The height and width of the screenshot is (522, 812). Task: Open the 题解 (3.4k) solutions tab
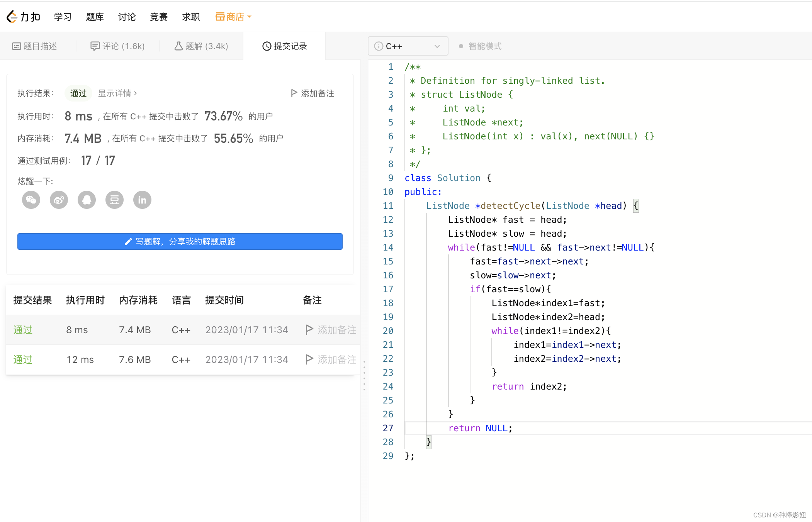click(201, 46)
